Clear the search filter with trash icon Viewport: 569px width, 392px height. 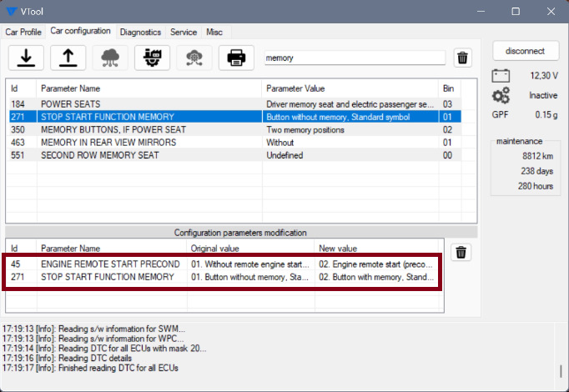click(463, 58)
